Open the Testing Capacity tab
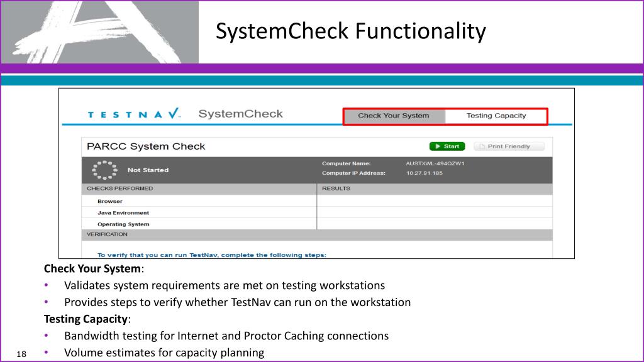 pos(496,116)
